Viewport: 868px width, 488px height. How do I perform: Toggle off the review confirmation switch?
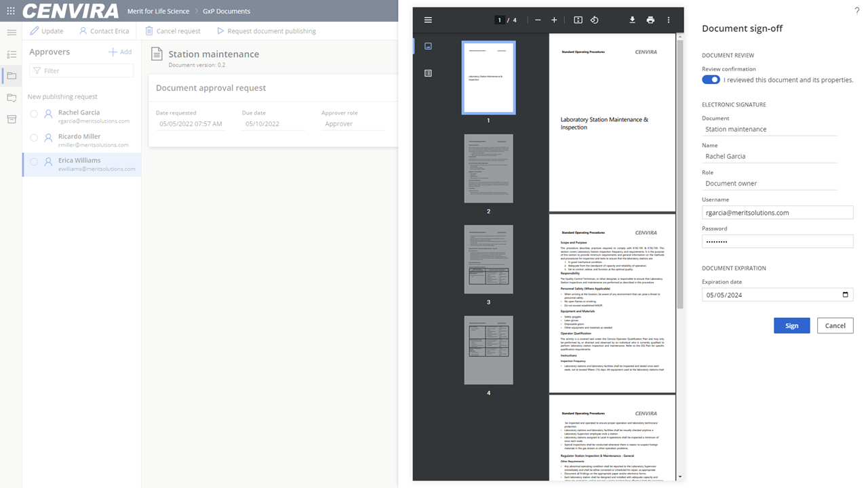[711, 79]
